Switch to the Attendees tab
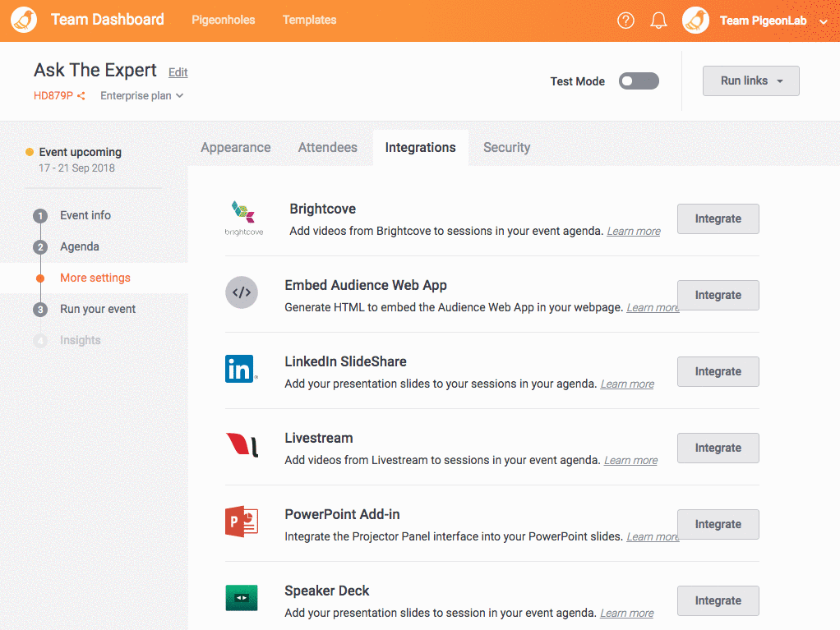840x630 pixels. tap(328, 147)
